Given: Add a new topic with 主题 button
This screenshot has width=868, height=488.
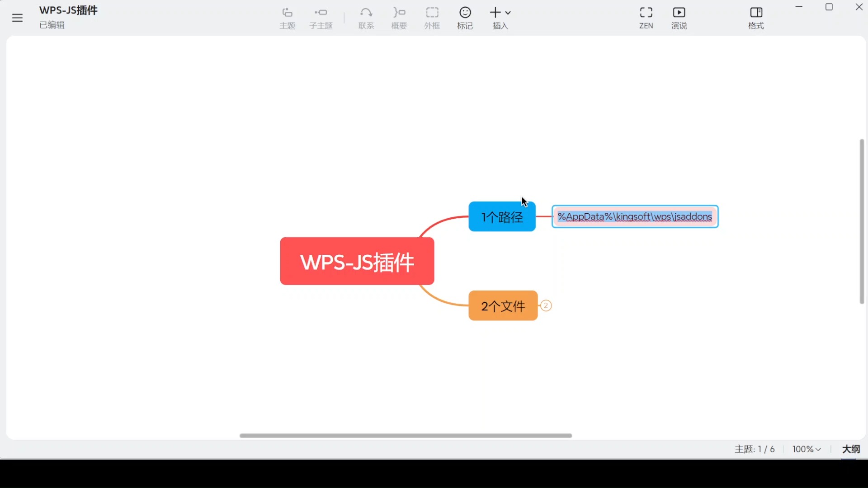Looking at the screenshot, I should pos(287,19).
